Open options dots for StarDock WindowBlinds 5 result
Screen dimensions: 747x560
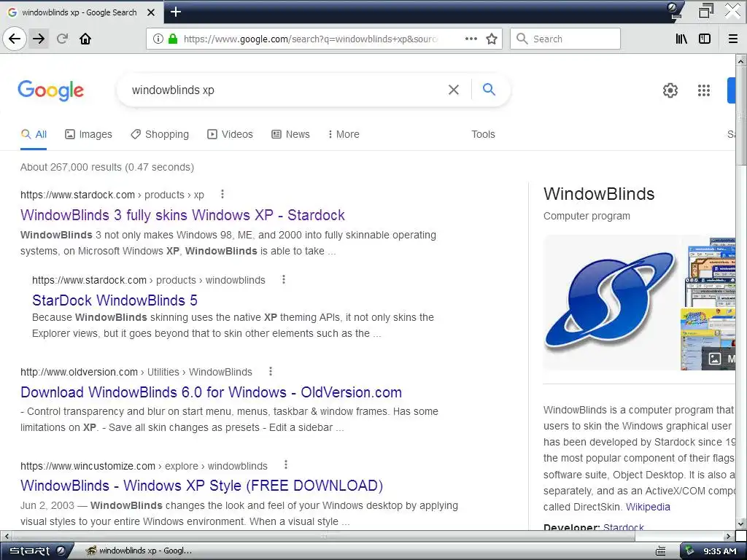click(284, 279)
